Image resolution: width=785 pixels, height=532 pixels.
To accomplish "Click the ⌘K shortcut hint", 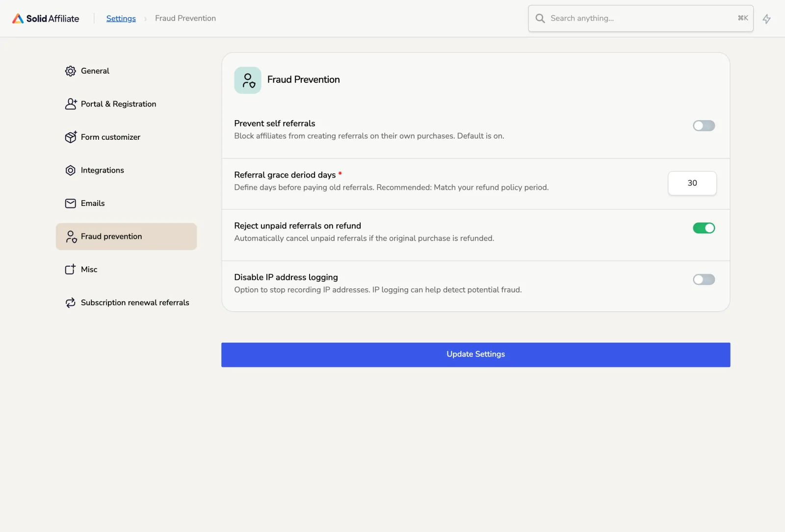I will (x=743, y=18).
